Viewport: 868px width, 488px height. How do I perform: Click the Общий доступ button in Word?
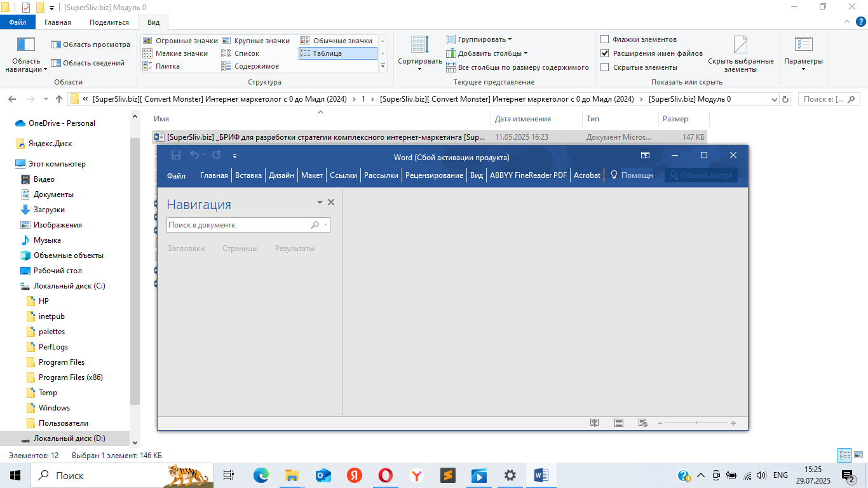point(701,175)
